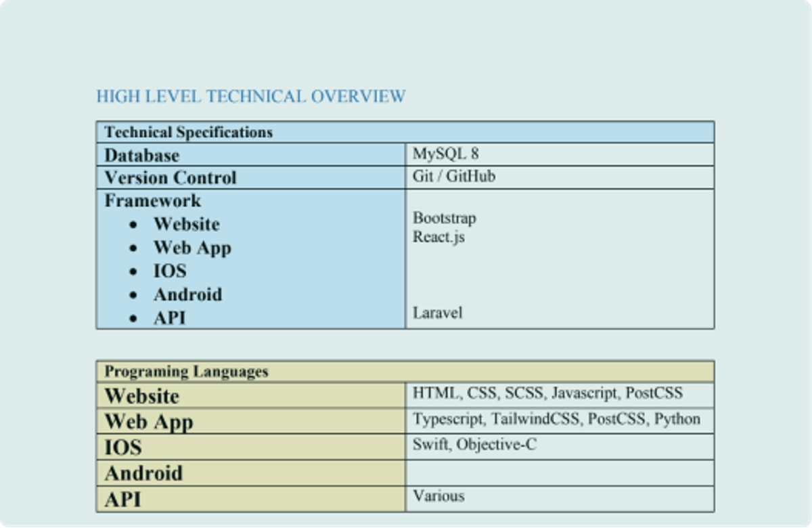Select the IOS bullet item
The width and height of the screenshot is (812, 528).
point(171,271)
